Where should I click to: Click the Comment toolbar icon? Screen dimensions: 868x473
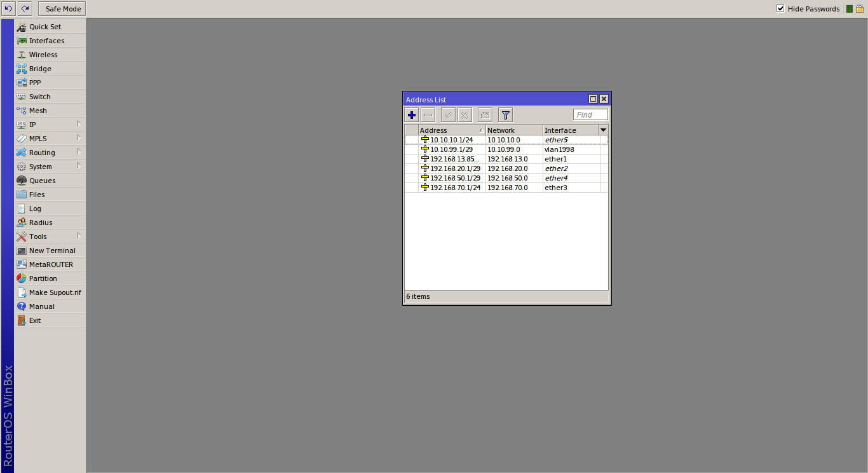point(485,115)
